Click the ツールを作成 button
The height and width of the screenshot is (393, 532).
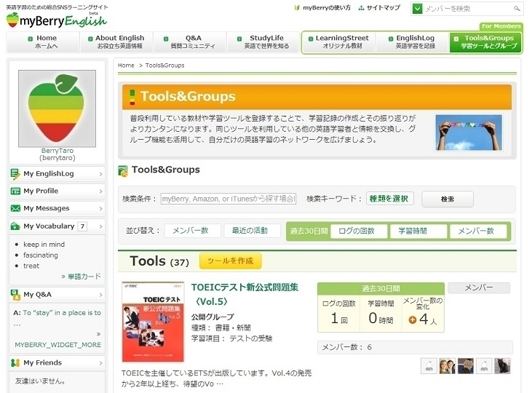click(x=231, y=261)
